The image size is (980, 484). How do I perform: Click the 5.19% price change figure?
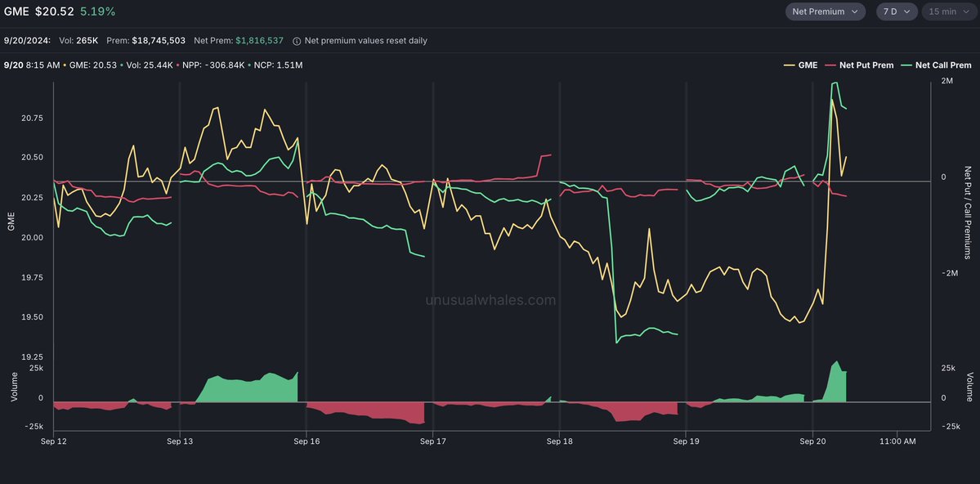(98, 11)
